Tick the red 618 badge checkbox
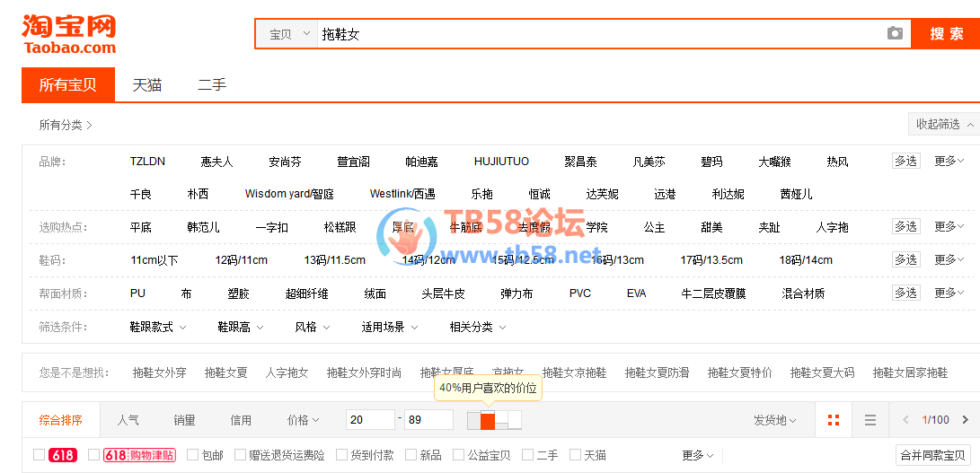 coord(39,455)
